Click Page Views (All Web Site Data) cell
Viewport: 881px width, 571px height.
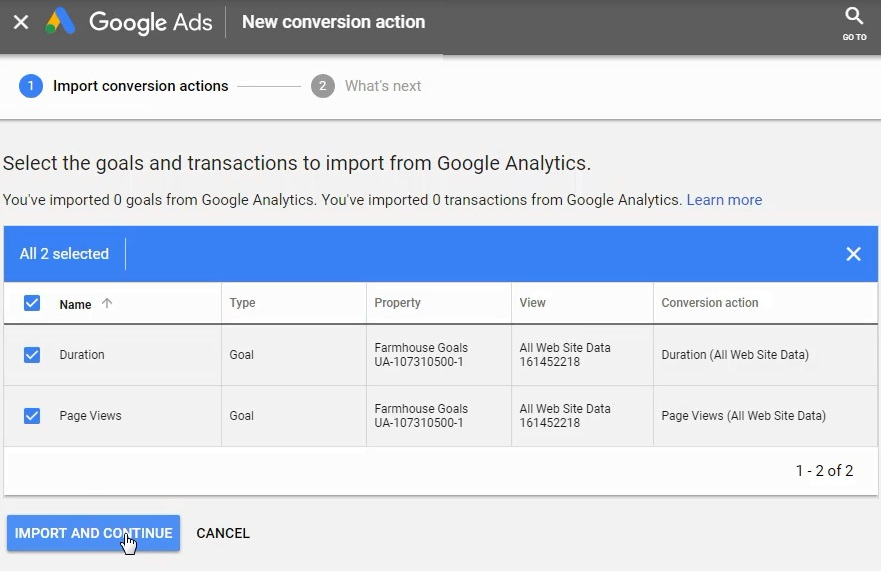pos(743,416)
